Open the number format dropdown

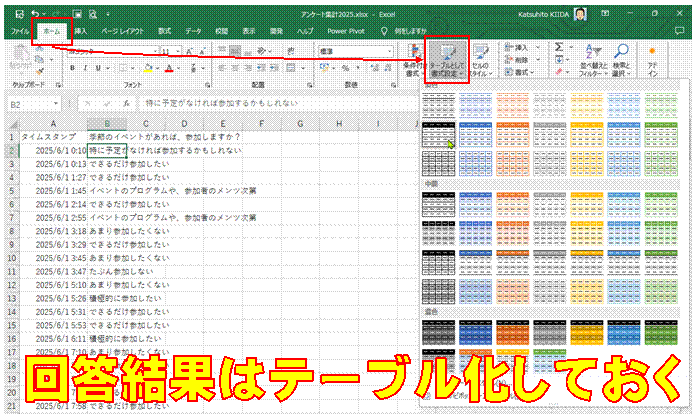click(x=390, y=52)
